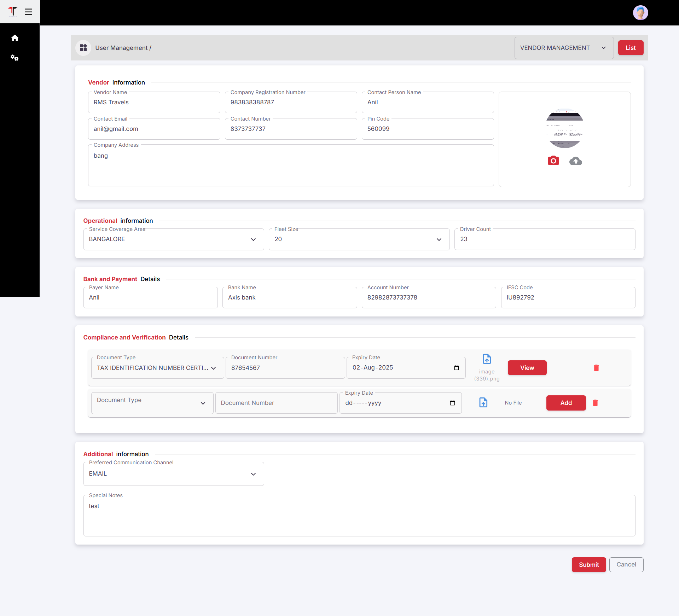Viewport: 679px width, 616px height.
Task: Open calendar picker for 02-Aug-2025 expiry date
Action: tap(457, 368)
